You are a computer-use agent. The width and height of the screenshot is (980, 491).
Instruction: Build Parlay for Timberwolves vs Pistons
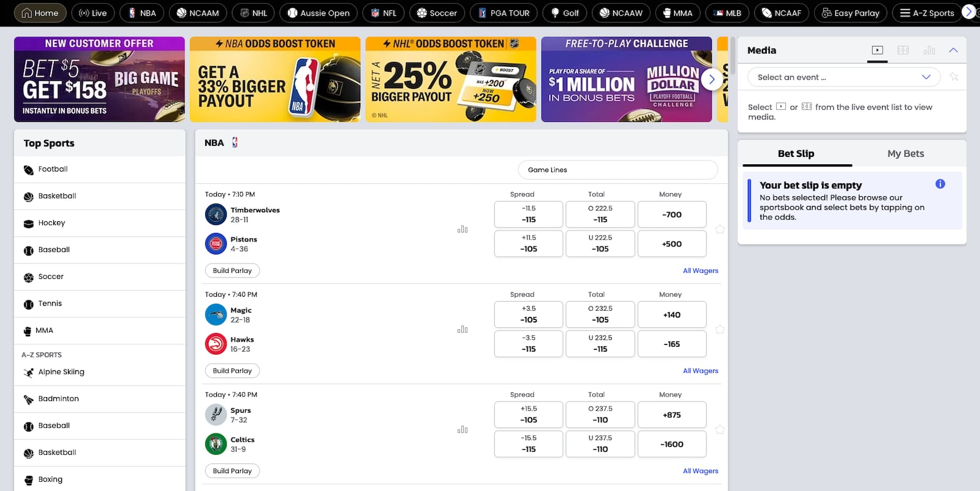click(x=232, y=270)
